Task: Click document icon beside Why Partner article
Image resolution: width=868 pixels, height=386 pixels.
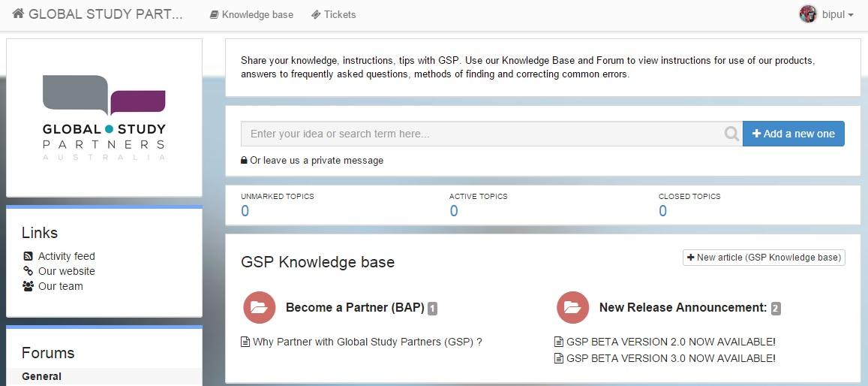Action: (245, 342)
